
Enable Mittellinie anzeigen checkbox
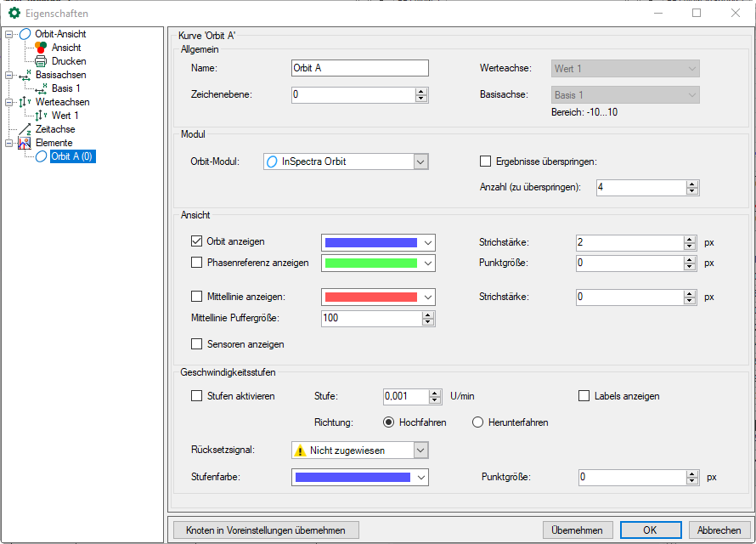coord(197,296)
